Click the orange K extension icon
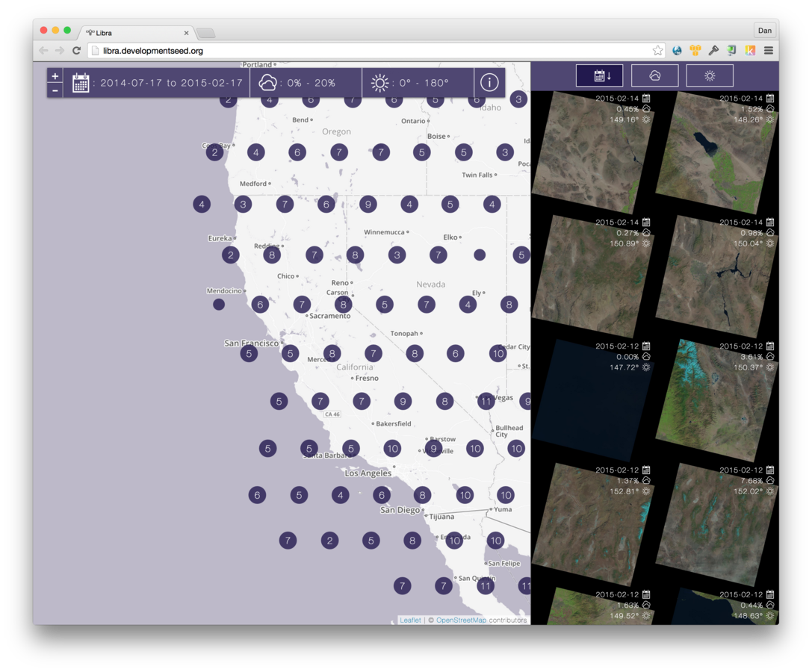The width and height of the screenshot is (812, 672). tap(750, 50)
